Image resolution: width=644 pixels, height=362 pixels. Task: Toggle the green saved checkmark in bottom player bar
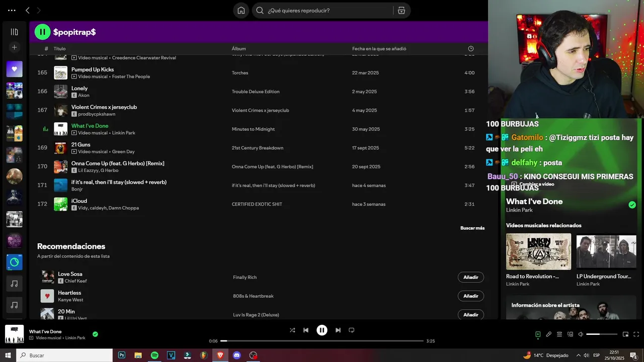tap(95, 334)
